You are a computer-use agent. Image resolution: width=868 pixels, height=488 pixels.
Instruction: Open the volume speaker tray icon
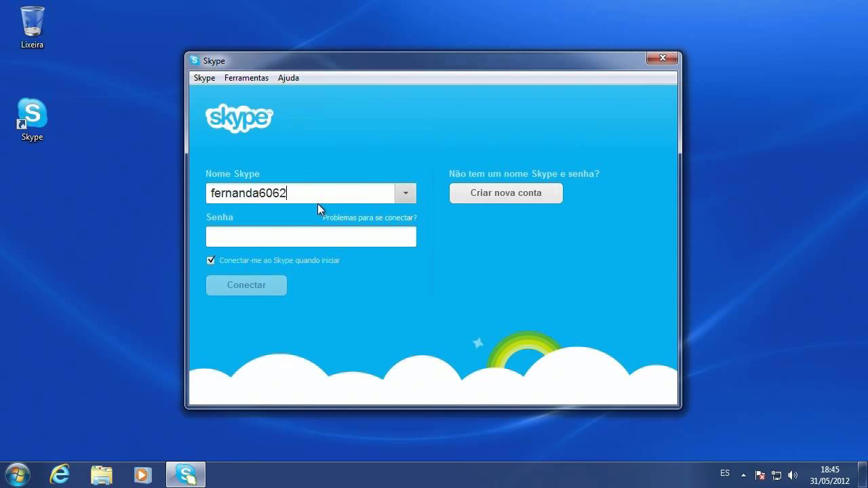[793, 475]
